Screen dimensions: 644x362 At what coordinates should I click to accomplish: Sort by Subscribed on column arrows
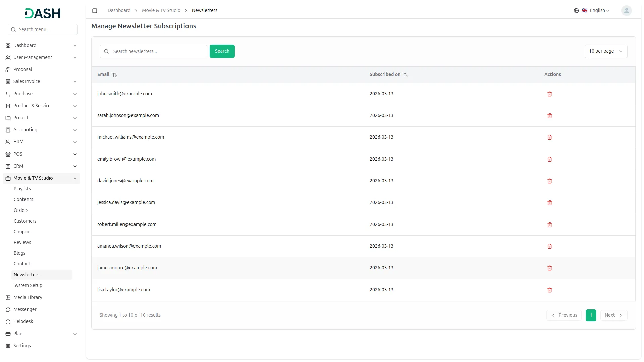tap(406, 75)
